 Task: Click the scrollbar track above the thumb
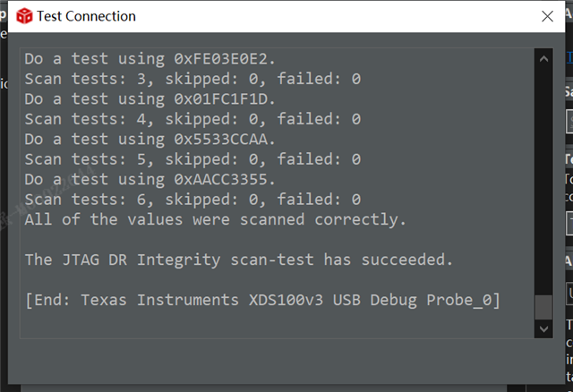pos(543,179)
